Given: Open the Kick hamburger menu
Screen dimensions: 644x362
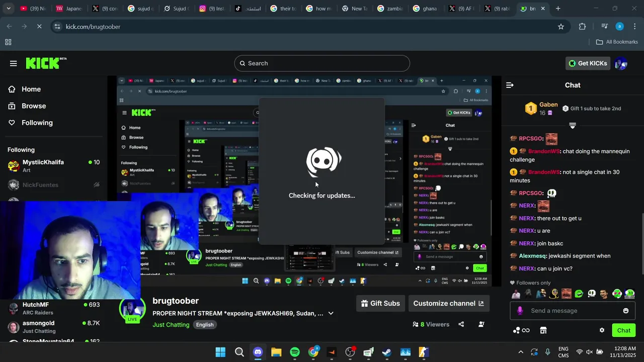Looking at the screenshot, I should 13,63.
